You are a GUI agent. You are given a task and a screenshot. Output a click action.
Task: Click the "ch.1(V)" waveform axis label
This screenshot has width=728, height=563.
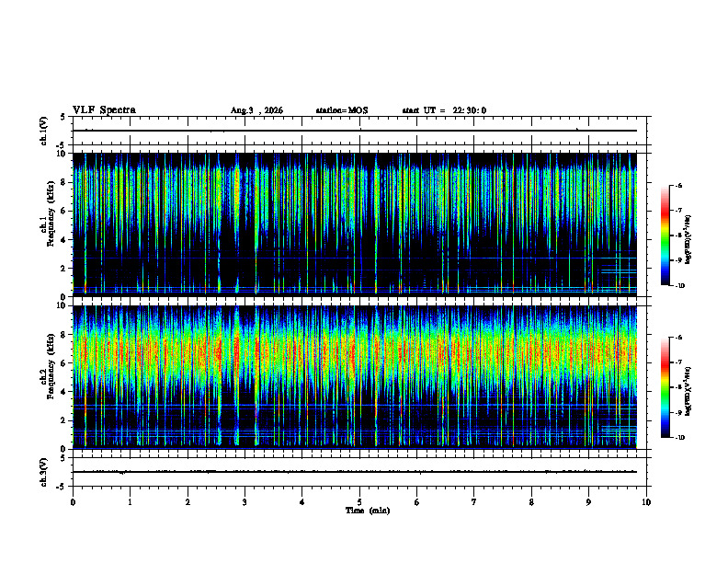[43, 131]
